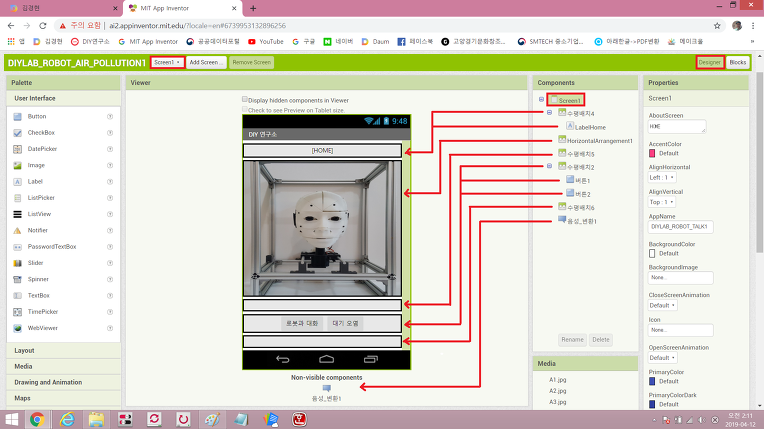The width and height of the screenshot is (764, 429).
Task: Open the Paint app from the taskbar
Action: tap(212, 419)
